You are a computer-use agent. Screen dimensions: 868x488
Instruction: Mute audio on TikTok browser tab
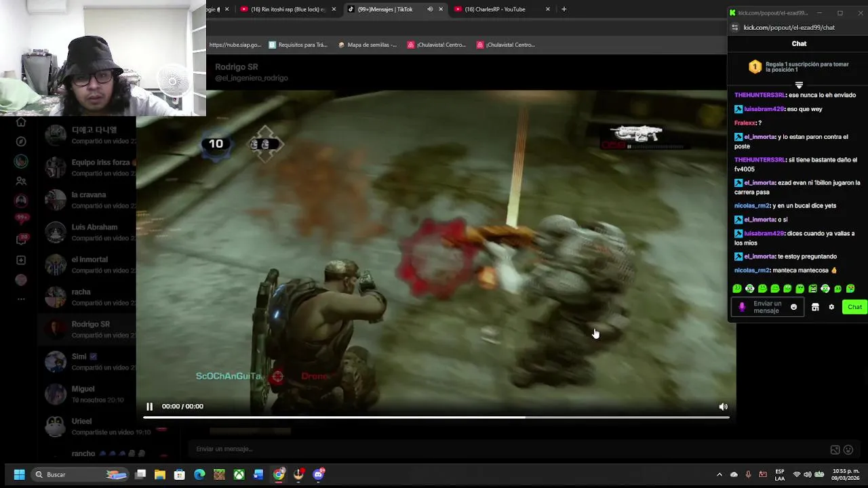(x=430, y=9)
